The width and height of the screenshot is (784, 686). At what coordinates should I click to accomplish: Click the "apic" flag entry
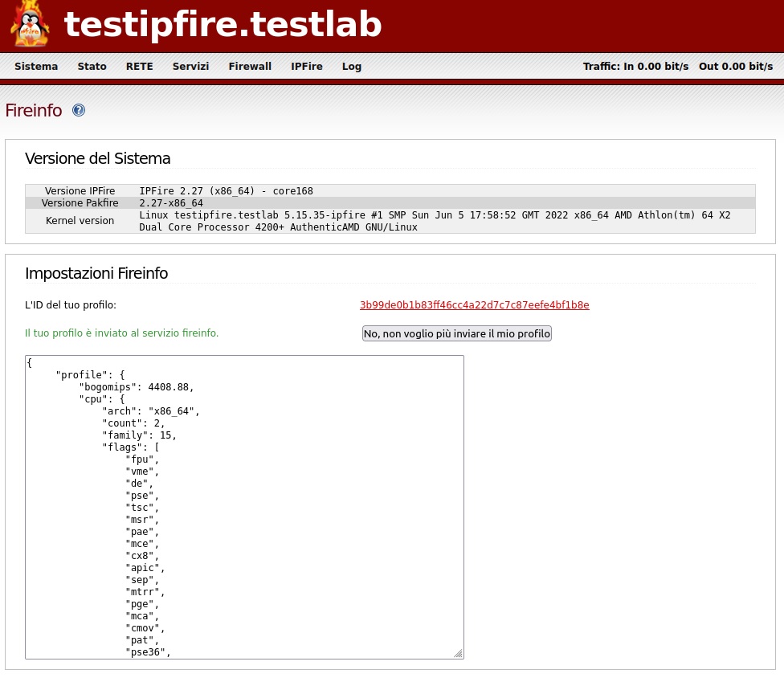(145, 568)
